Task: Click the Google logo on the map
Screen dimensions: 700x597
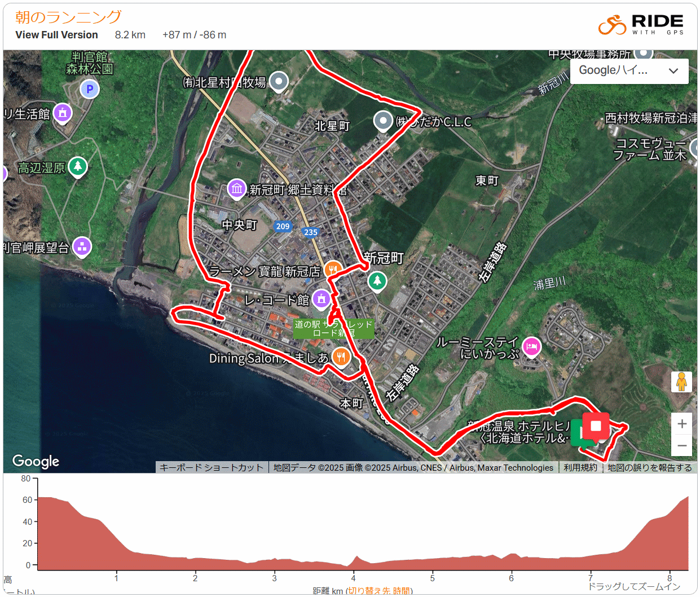Action: (x=36, y=461)
